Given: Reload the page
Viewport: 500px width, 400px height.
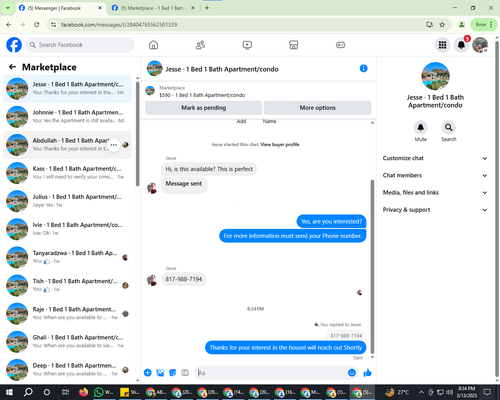Looking at the screenshot, I should [x=37, y=24].
